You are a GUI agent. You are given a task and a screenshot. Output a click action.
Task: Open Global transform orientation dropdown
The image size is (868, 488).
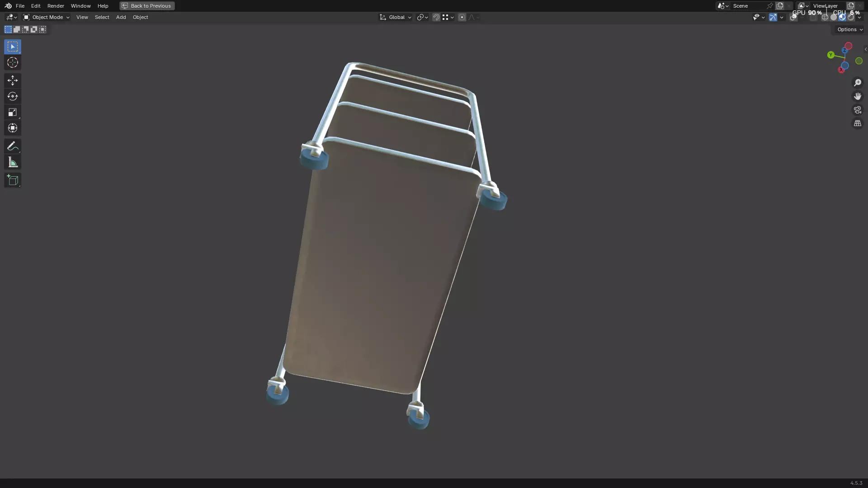tap(395, 17)
